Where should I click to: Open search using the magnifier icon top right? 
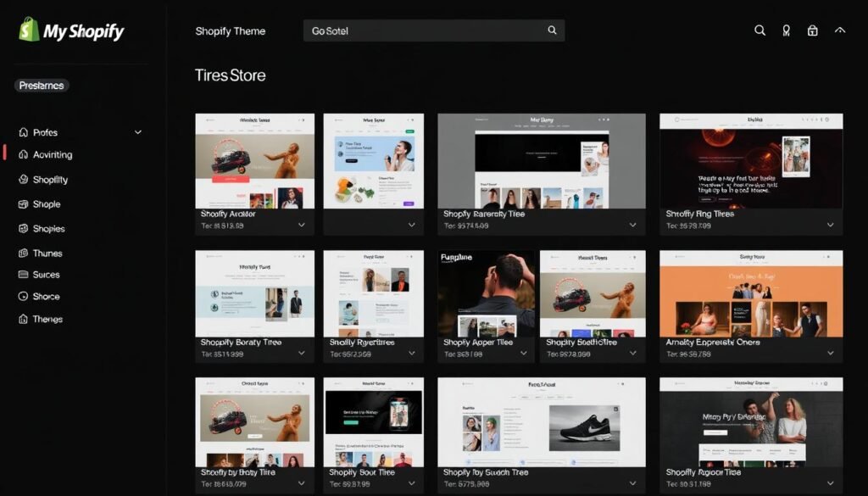point(759,30)
